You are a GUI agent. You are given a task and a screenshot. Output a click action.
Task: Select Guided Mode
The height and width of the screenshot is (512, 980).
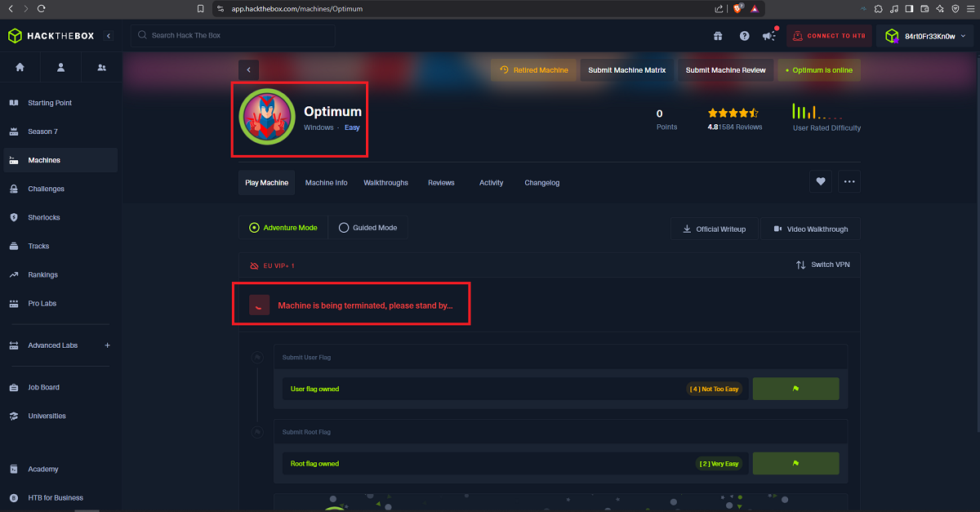tap(367, 228)
